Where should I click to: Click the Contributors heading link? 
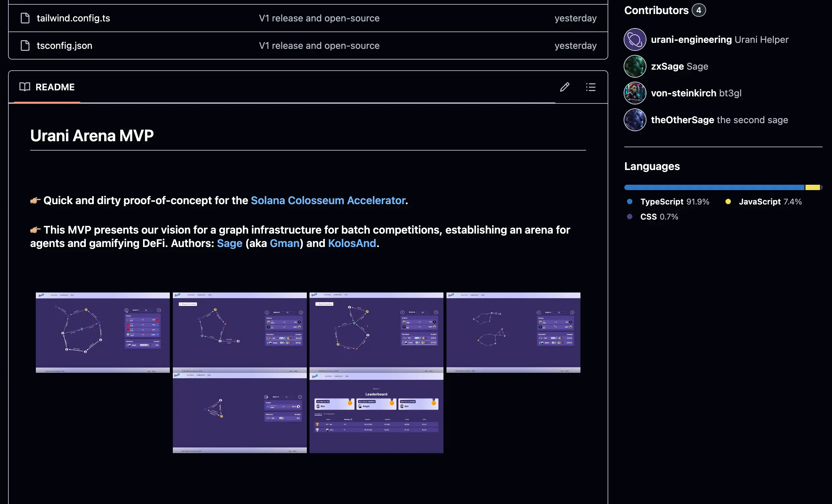pos(656,10)
